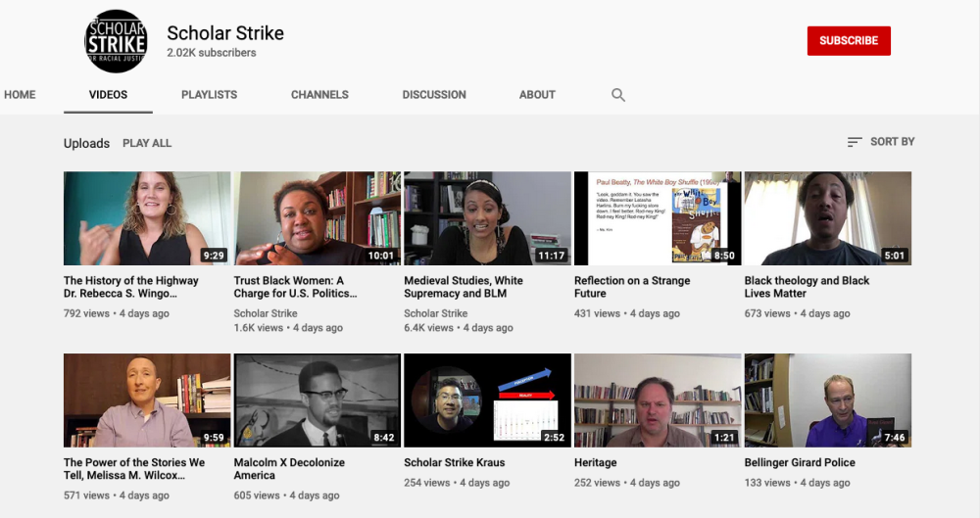Open Malcolm X Decolonize America thumbnail
The height and width of the screenshot is (518, 980).
pyautogui.click(x=317, y=400)
